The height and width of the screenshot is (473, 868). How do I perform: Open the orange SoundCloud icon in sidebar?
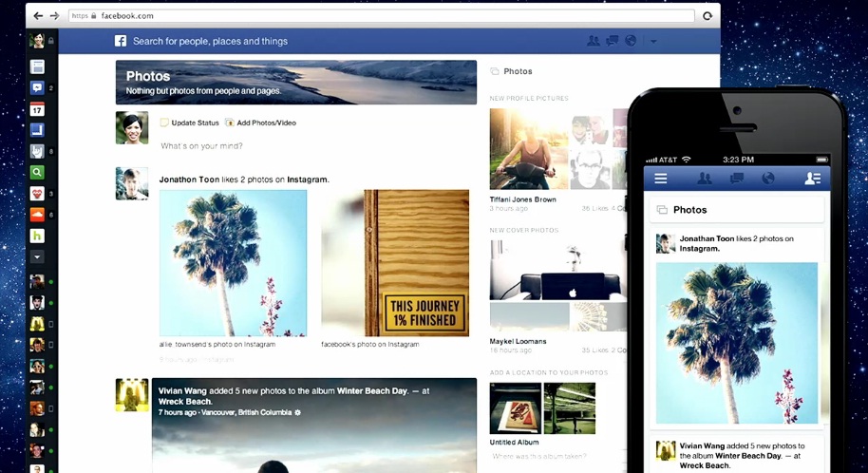(37, 215)
